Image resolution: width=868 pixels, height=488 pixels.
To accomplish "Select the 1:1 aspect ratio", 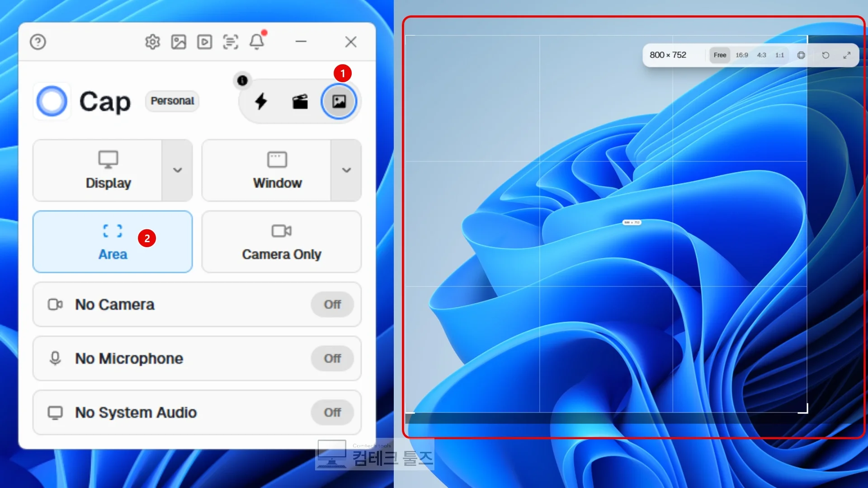I will tap(780, 55).
